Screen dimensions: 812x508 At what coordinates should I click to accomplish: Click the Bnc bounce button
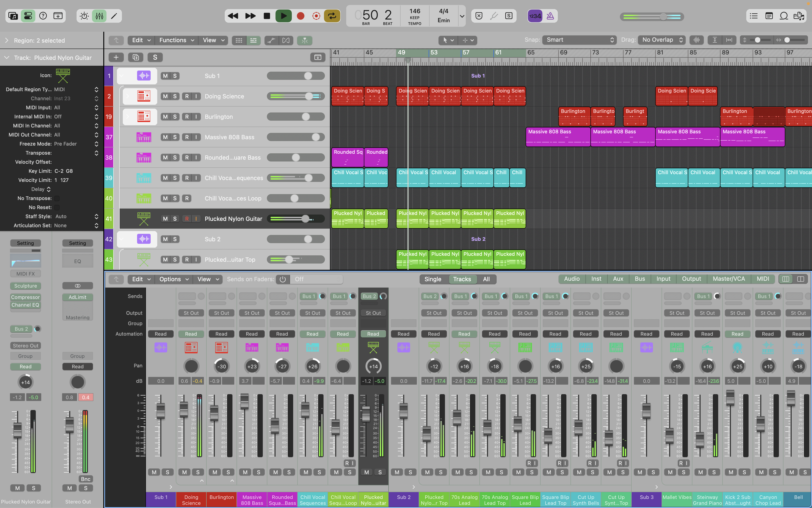(86, 479)
